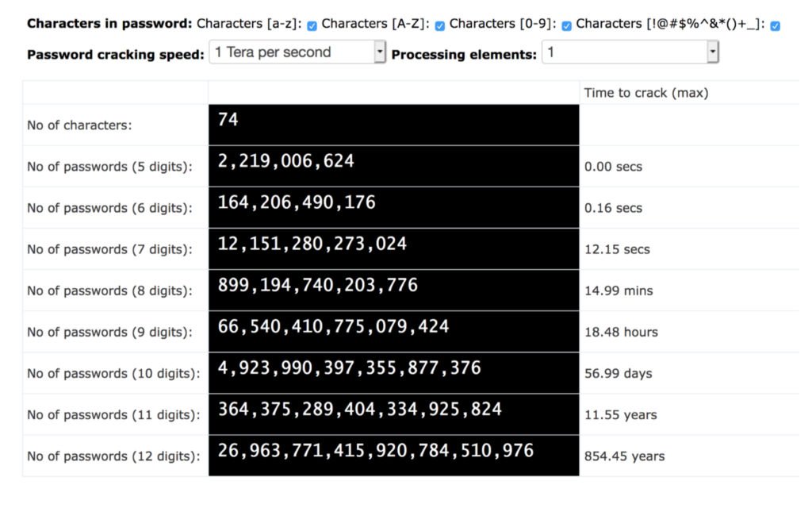Select the 18.48 hours time value
This screenshot has width=812, height=508.
tap(621, 332)
